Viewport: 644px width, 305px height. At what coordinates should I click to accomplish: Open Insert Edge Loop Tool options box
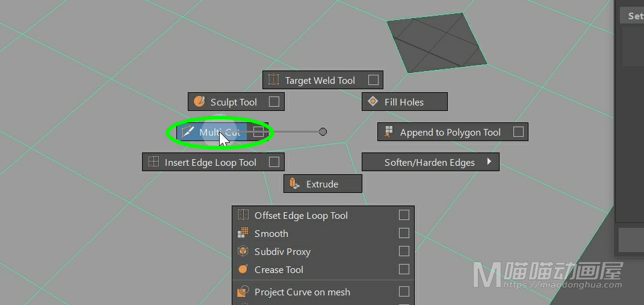pos(274,162)
